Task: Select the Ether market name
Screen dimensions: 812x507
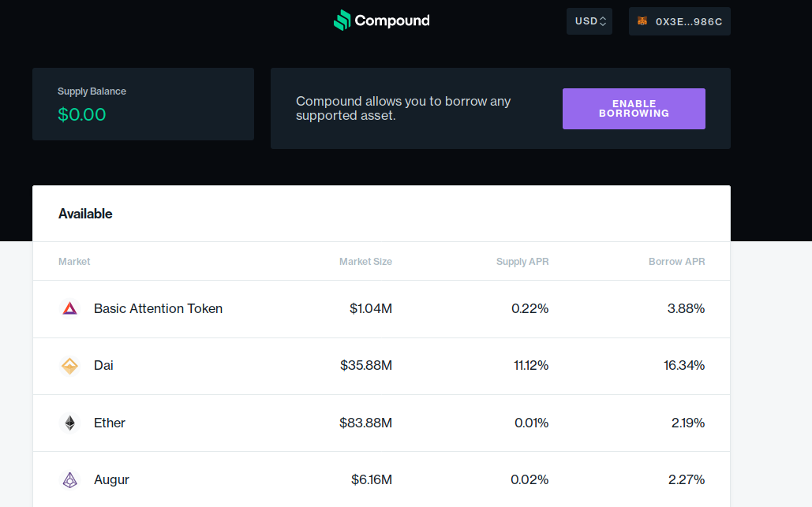Action: [x=109, y=423]
